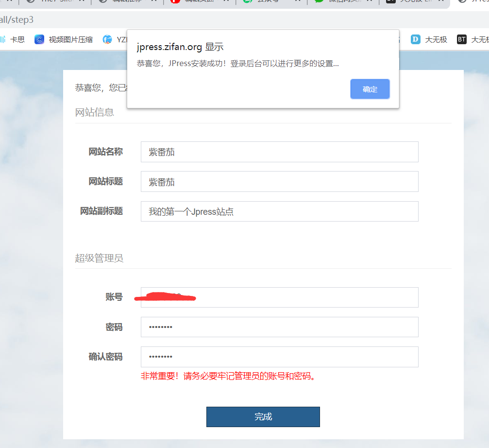Switch to the tab with red favicon
The height and width of the screenshot is (448, 489).
tap(194, 1)
